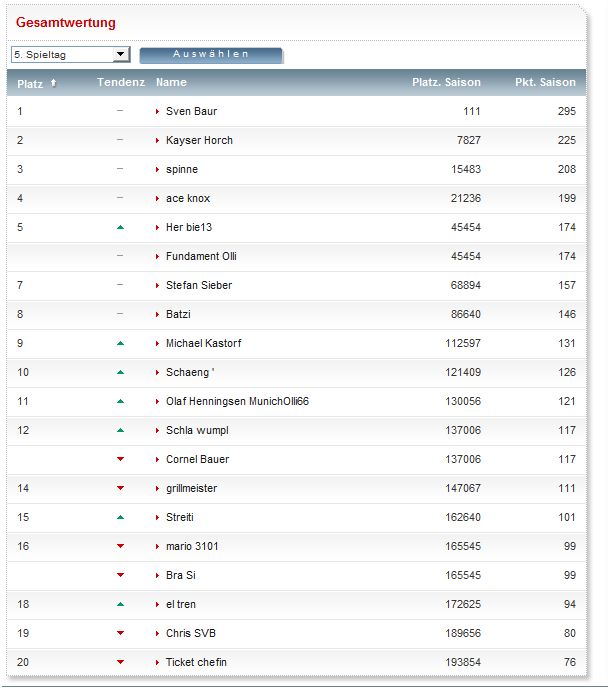Click the Auswählen button
Screen dimensions: 610x689
pos(211,54)
